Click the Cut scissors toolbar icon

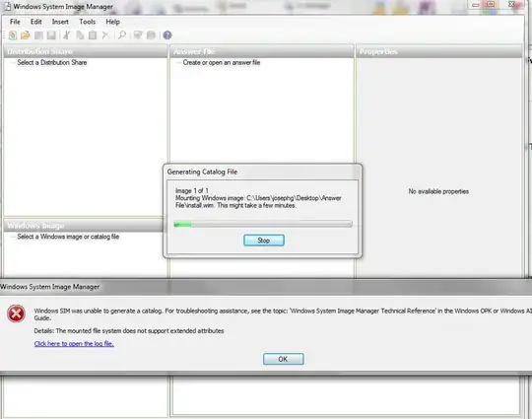pyautogui.click(x=67, y=35)
